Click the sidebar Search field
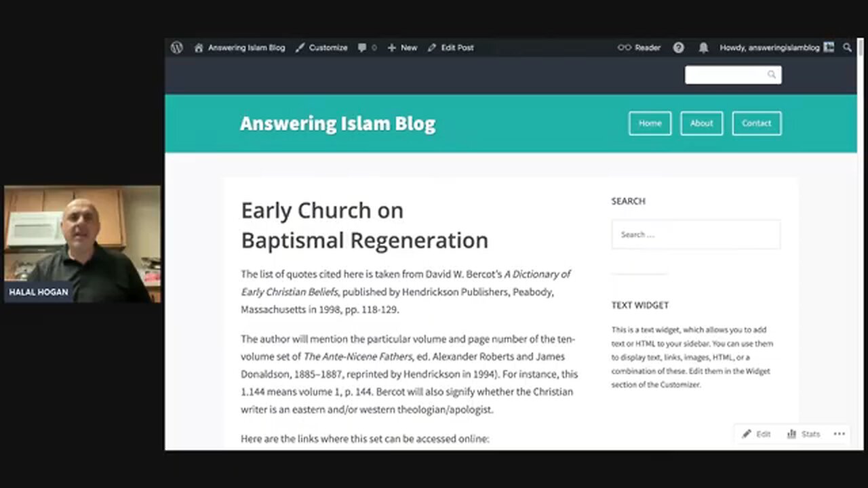 click(x=696, y=235)
